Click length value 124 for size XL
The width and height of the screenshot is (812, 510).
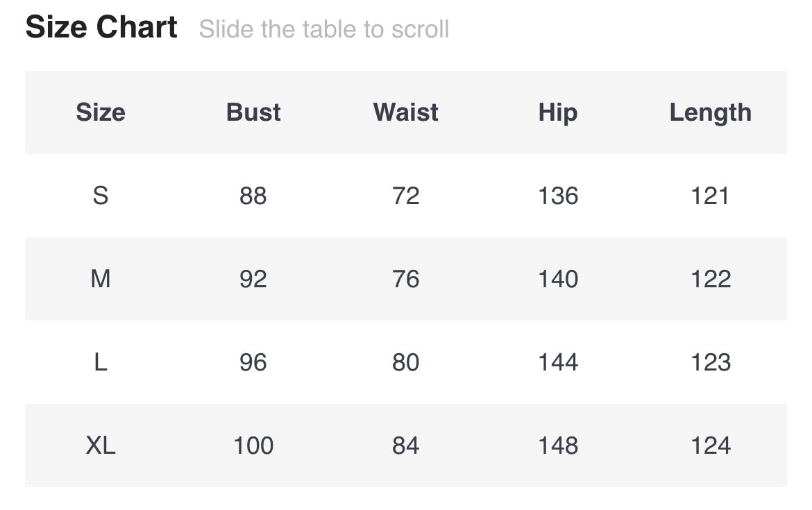point(710,445)
